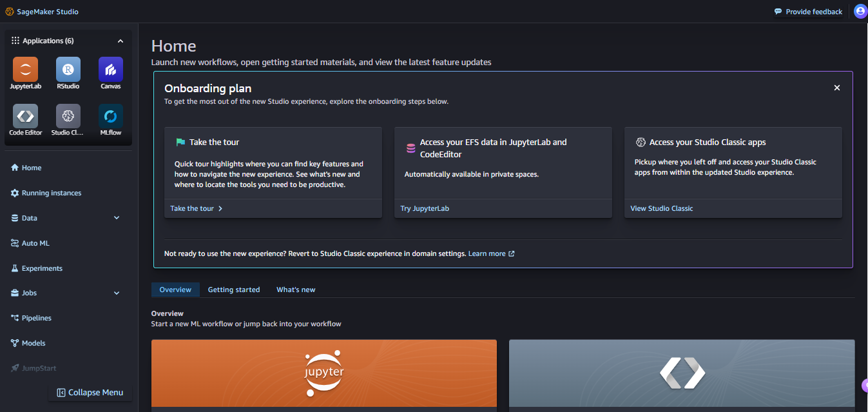Click the Access your Studio Classic apps title
The image size is (868, 412).
point(708,142)
